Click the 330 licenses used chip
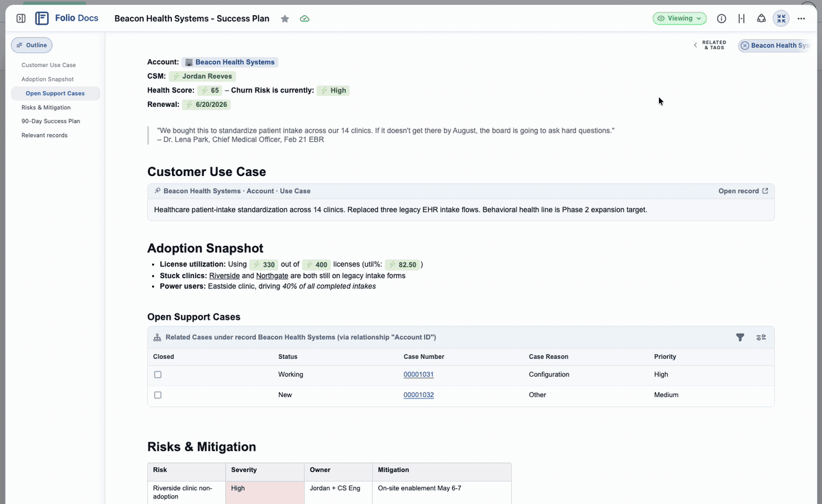This screenshot has width=822, height=504. point(263,264)
